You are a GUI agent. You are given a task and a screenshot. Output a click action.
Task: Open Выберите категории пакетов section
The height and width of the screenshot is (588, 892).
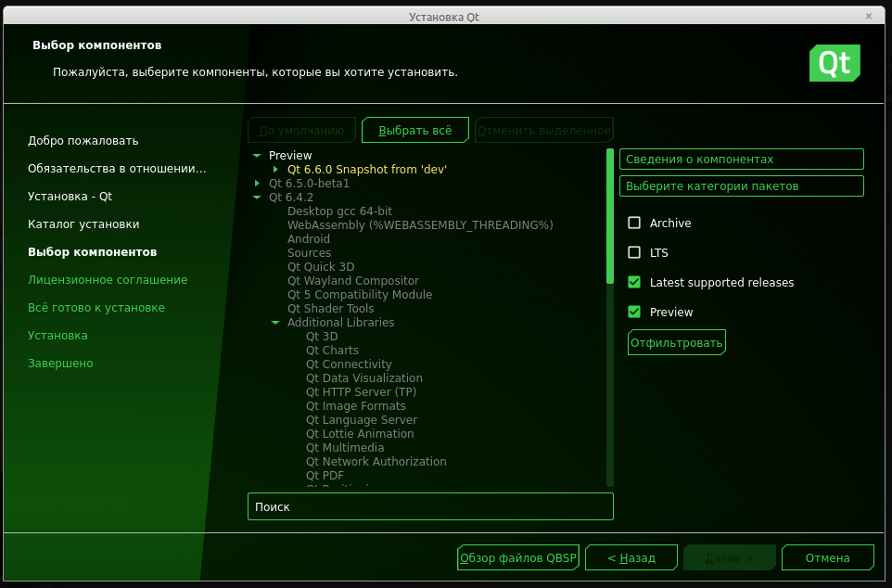point(741,186)
